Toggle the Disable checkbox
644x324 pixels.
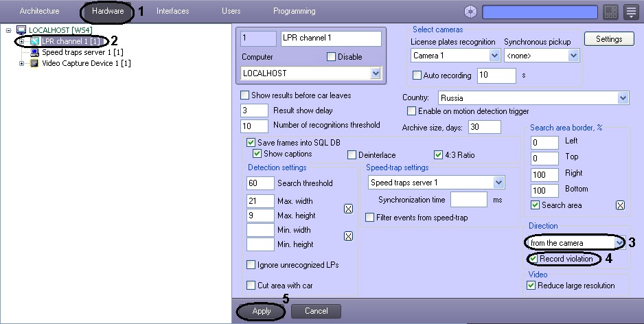point(331,57)
